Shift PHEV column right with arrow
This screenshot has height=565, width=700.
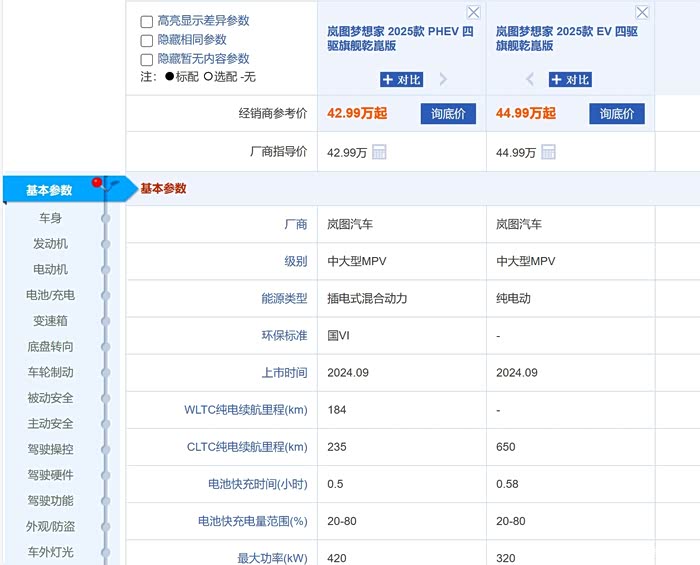(443, 80)
